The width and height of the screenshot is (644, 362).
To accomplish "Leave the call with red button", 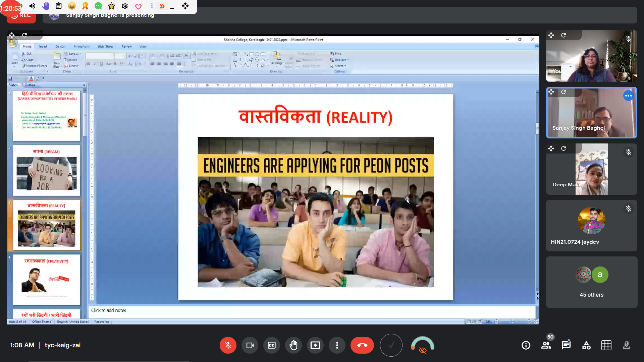I will pyautogui.click(x=362, y=345).
